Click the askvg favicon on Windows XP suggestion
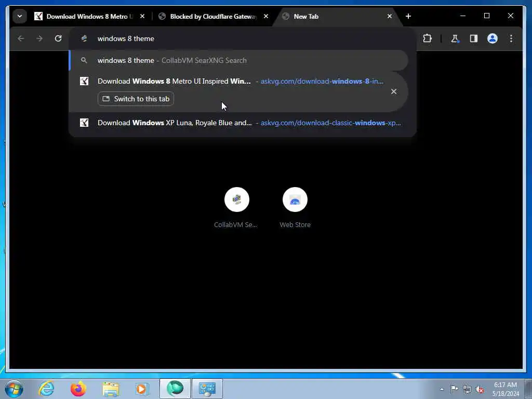 (84, 123)
